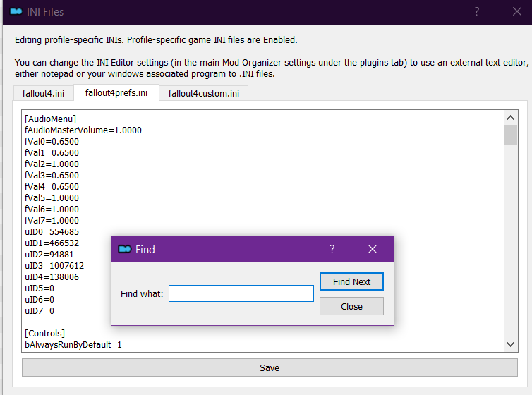Click the scrollbar up arrow in the editor
Screen dimensions: 532x395
(x=510, y=118)
